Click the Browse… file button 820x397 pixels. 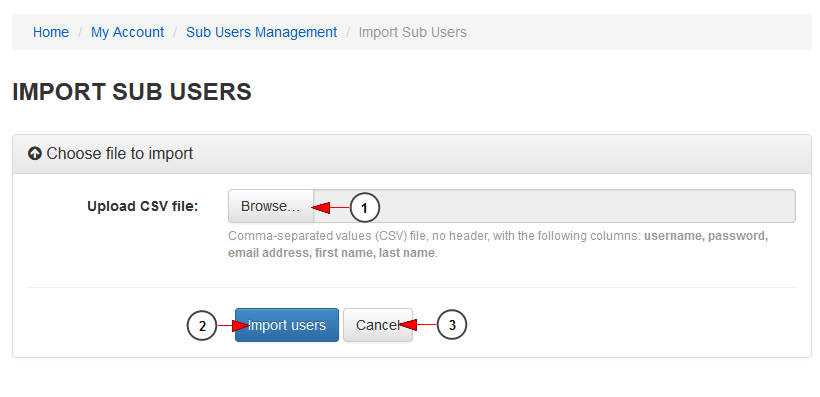click(x=270, y=206)
